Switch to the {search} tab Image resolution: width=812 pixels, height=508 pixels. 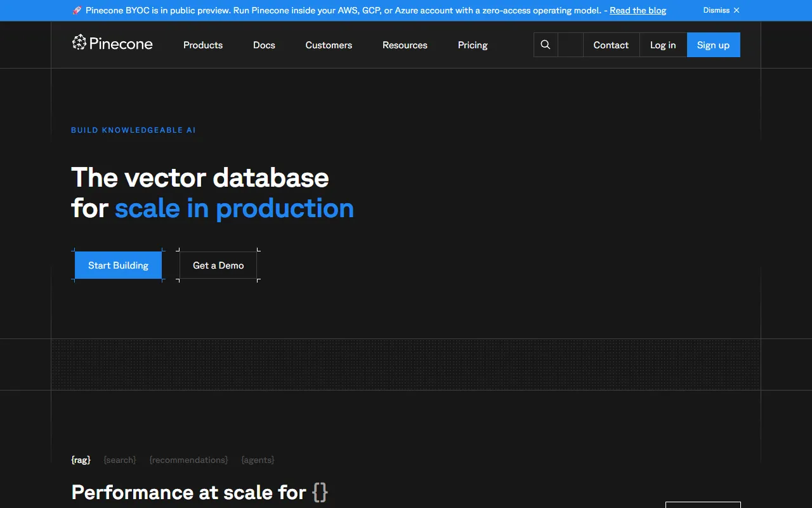coord(120,460)
